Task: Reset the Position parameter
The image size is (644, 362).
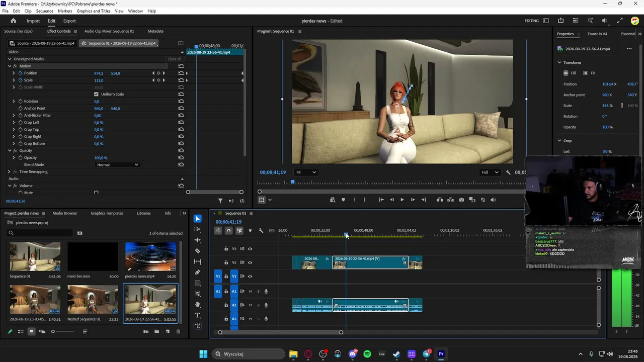Action: click(x=181, y=73)
